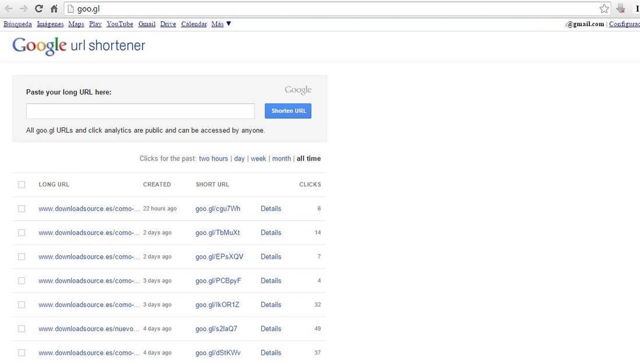
Task: Open long URL of goo.gl/IkOR1Z row
Action: (x=89, y=305)
